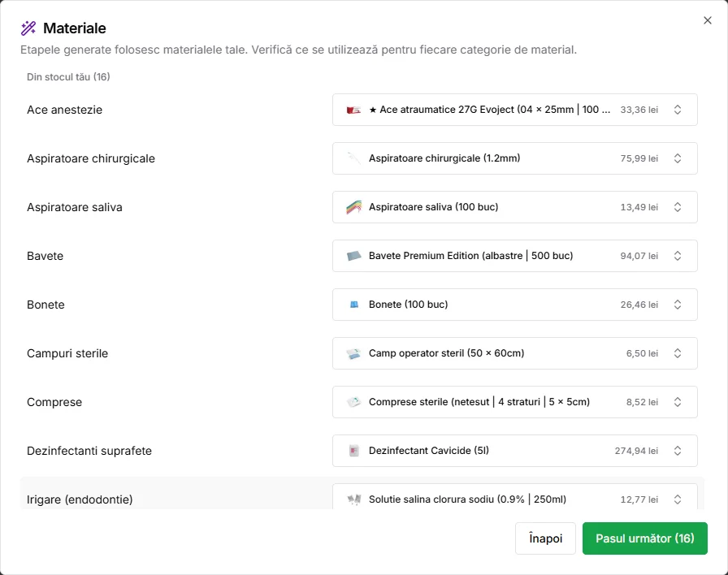
Task: Click the price '274,94 lei'
Action: tap(636, 451)
